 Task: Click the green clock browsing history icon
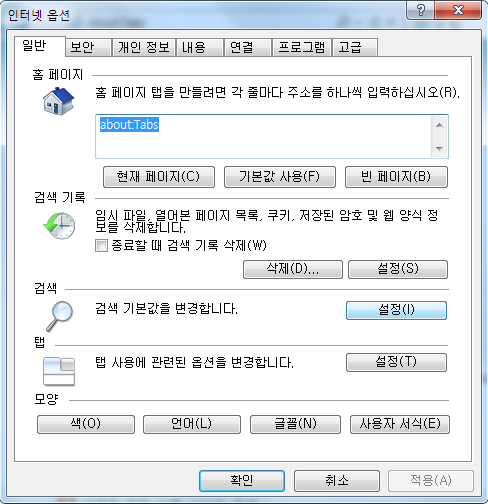[x=59, y=225]
